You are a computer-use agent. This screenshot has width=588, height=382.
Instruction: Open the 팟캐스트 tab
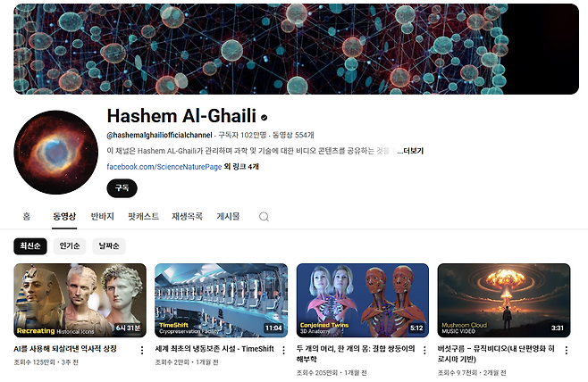(x=143, y=216)
